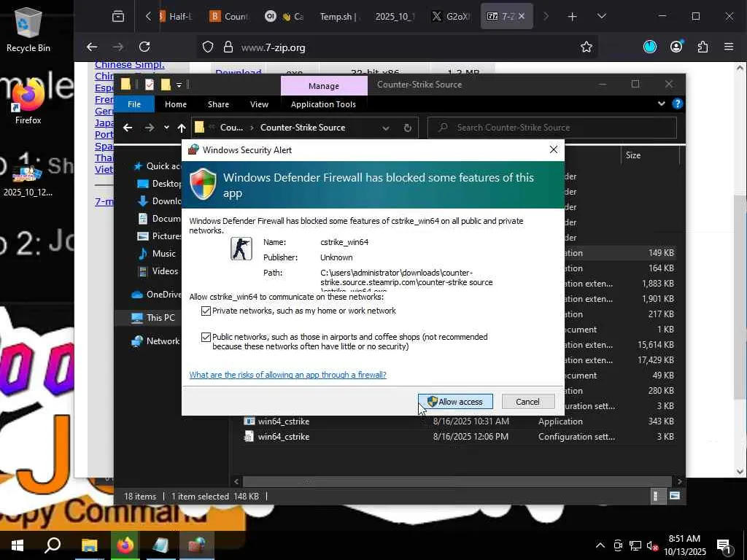The height and width of the screenshot is (560, 747).
Task: Open the Firefox extensions puzzle icon
Action: [x=703, y=47]
